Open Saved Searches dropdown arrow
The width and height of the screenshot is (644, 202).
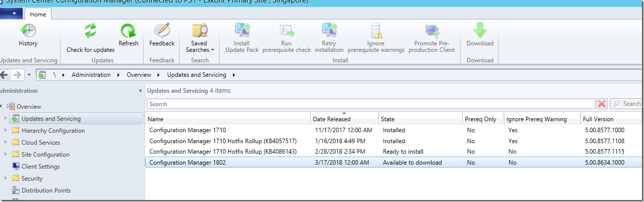click(x=212, y=50)
